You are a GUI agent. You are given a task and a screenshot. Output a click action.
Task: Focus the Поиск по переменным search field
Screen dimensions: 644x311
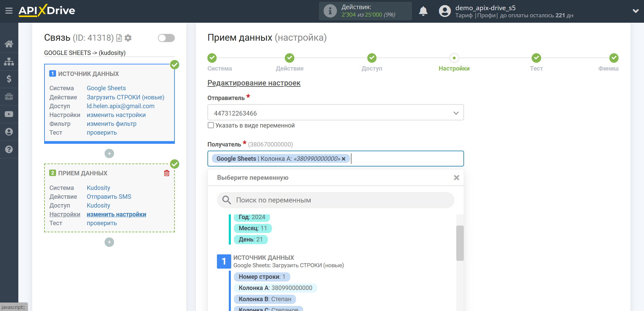[x=335, y=200]
